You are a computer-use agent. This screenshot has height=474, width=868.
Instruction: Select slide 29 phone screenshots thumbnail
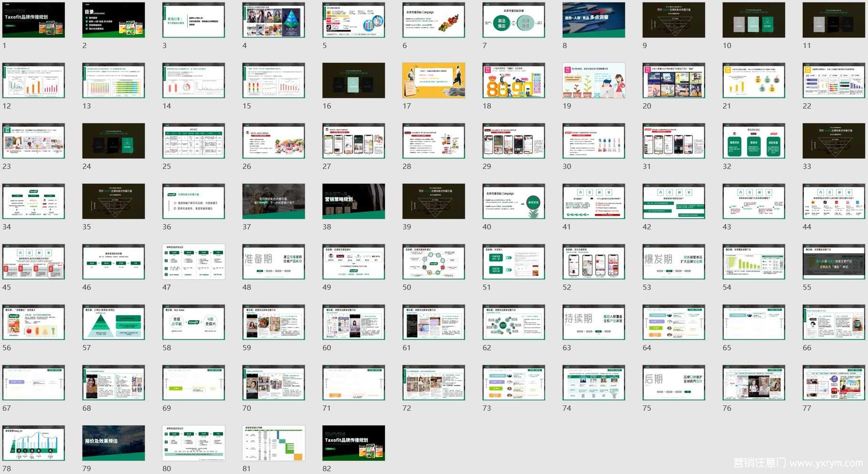click(x=514, y=141)
